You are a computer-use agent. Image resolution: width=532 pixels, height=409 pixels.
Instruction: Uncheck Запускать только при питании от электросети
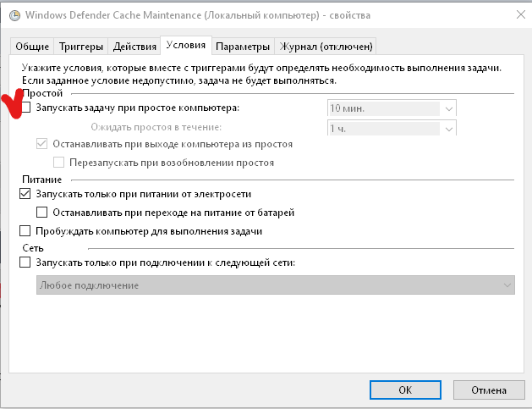point(25,194)
